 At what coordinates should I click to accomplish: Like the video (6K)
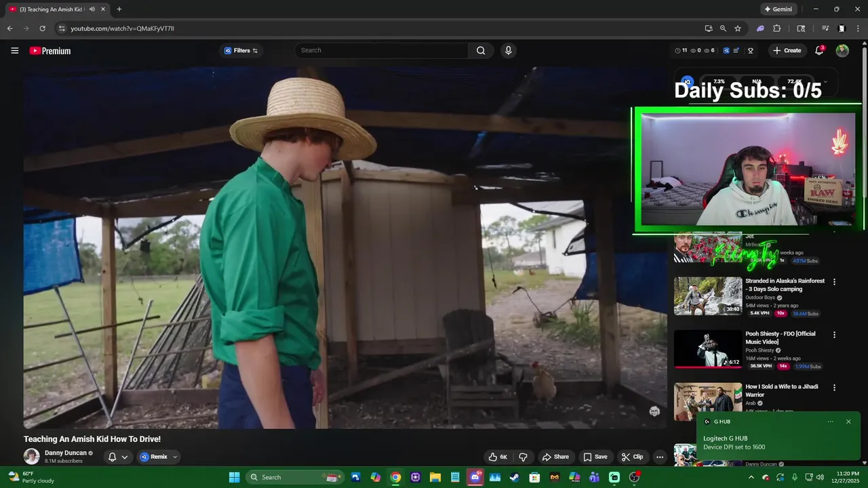coord(497,457)
